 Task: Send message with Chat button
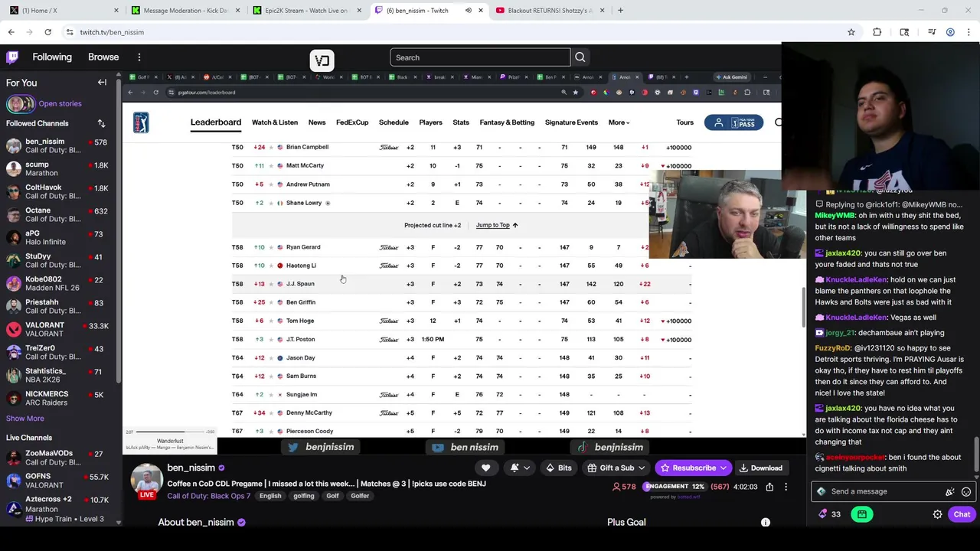(962, 514)
